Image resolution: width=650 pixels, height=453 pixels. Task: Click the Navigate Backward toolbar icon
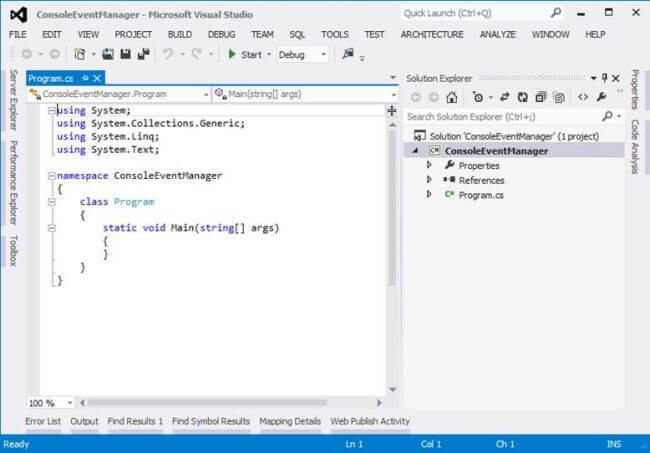coord(27,54)
